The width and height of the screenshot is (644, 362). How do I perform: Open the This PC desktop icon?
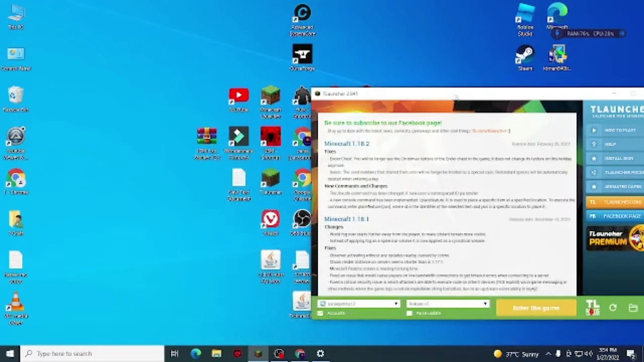[16, 17]
